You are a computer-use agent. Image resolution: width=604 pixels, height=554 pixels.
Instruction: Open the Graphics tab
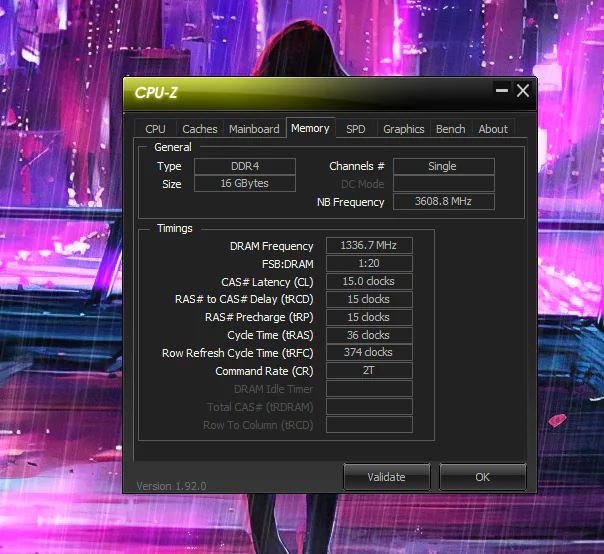click(404, 129)
